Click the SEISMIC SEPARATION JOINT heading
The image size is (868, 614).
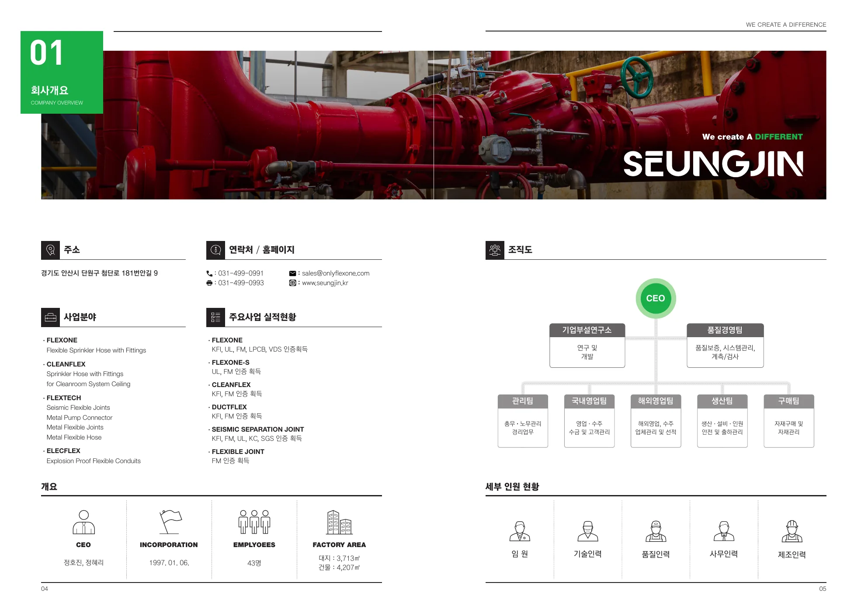(258, 429)
